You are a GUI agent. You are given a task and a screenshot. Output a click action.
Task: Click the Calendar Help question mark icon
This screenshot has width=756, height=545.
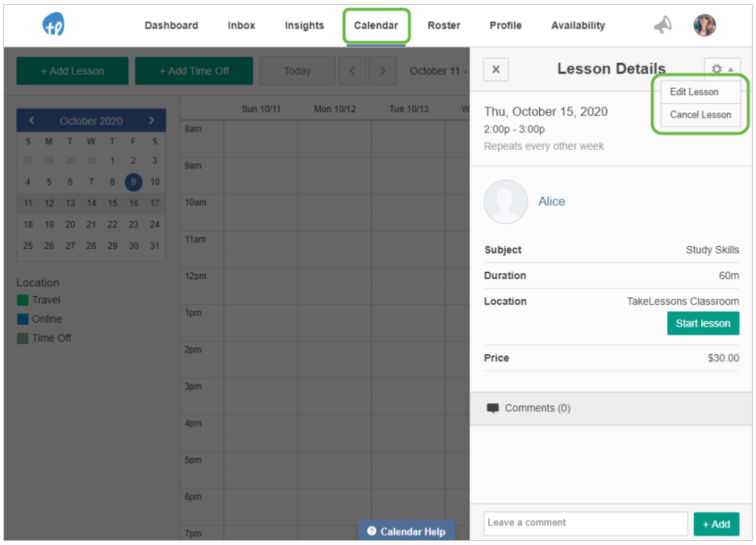[371, 530]
